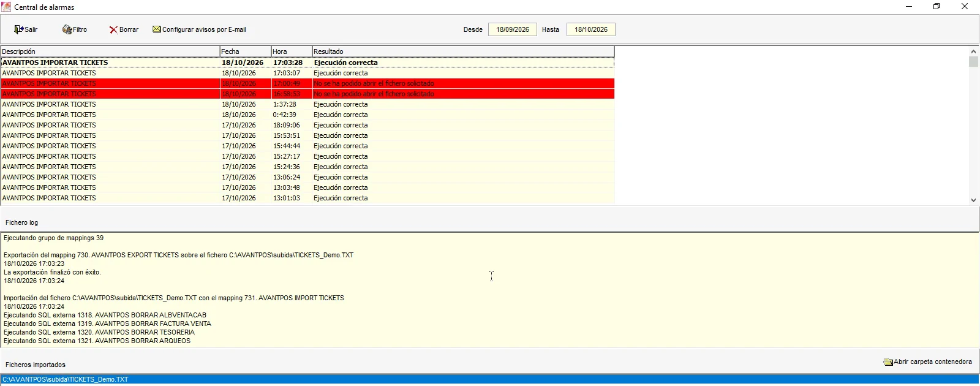Screen dimensions: 980x386
Task: Open Configurar avisos por E-mail
Action: 199,29
